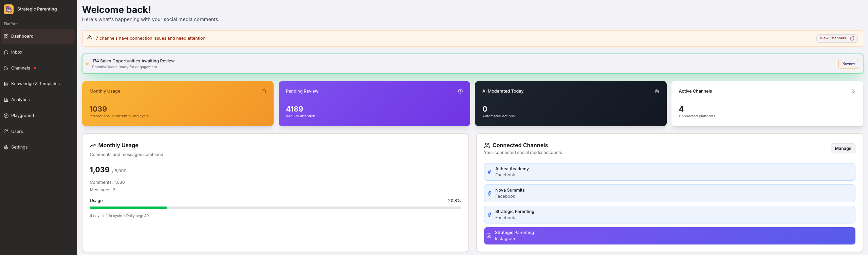
Task: Open Knowledge & Templates section
Action: click(38, 84)
